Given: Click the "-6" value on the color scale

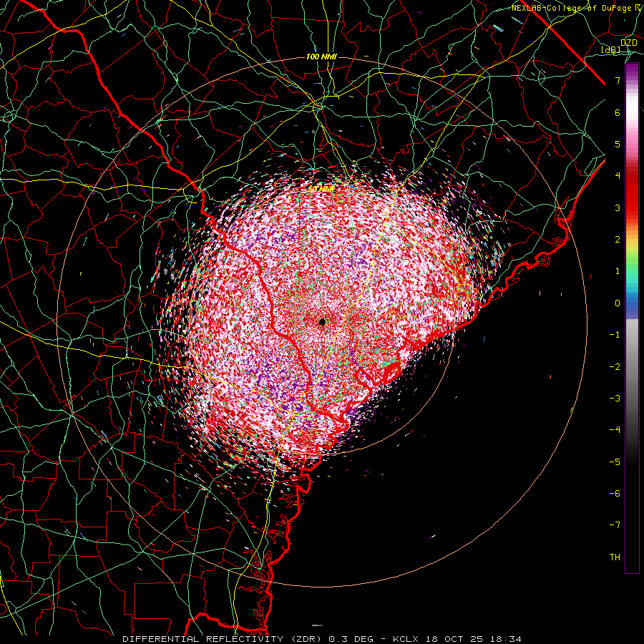Looking at the screenshot, I should tap(615, 494).
